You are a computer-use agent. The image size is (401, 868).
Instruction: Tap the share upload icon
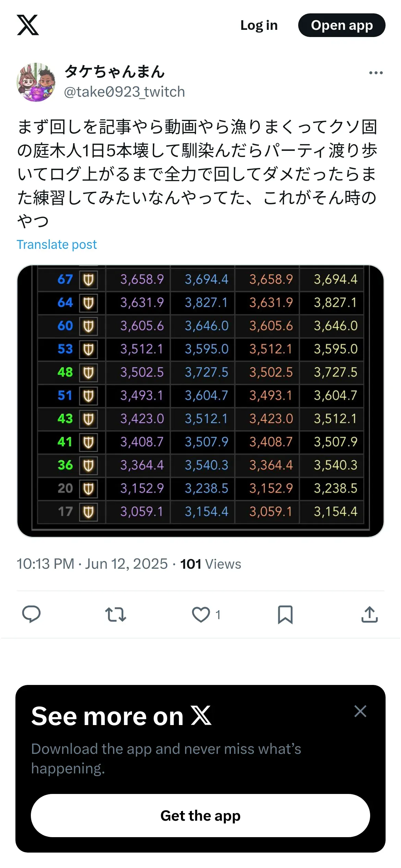369,614
